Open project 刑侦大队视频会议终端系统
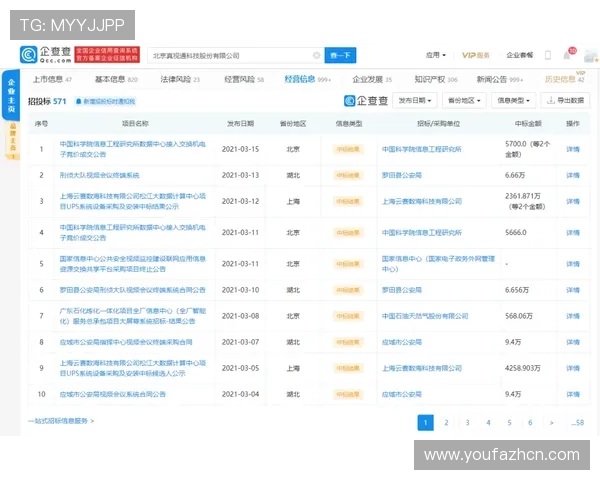600x480 pixels. (99, 175)
